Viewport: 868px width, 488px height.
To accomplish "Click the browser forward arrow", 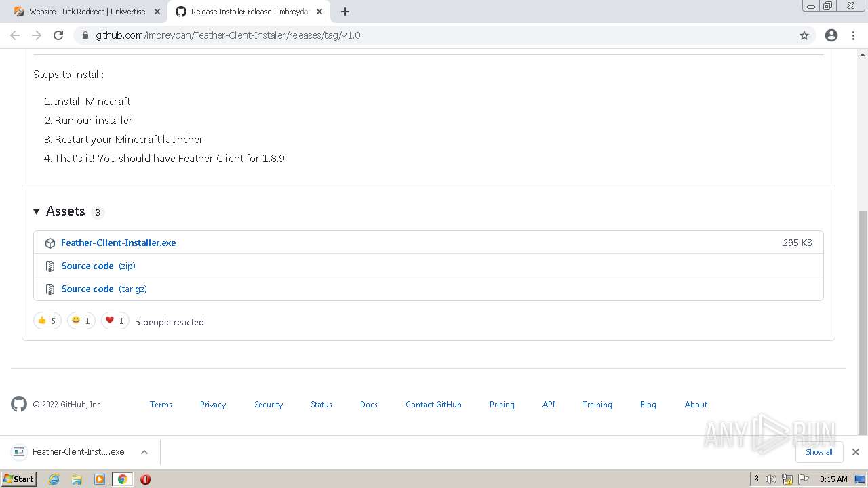I will click(37, 35).
